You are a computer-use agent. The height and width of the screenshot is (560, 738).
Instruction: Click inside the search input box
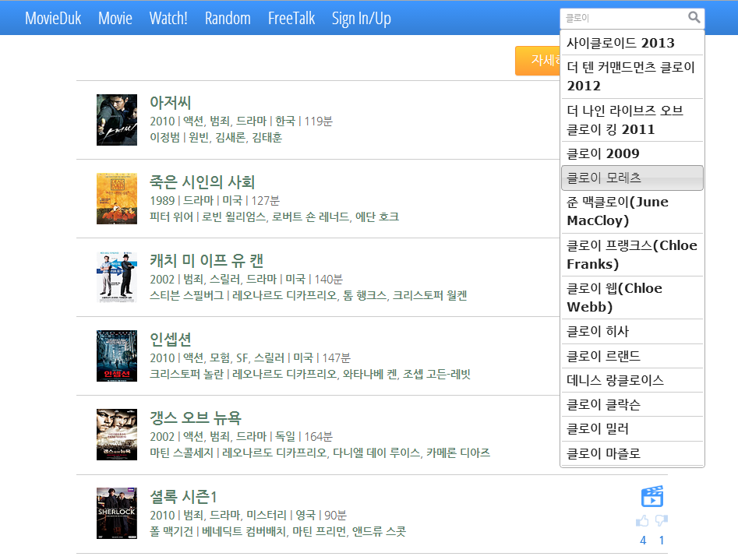[x=616, y=17]
